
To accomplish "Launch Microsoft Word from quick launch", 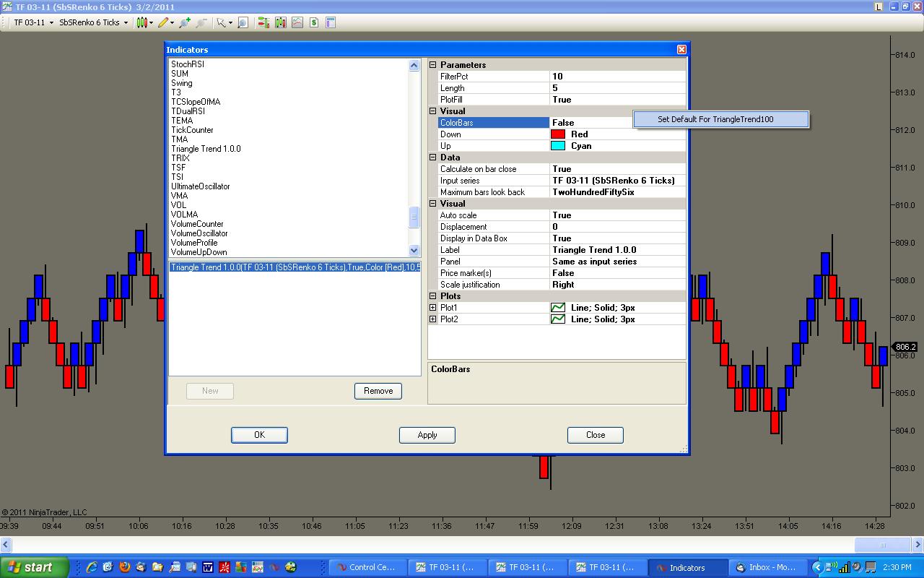I will (208, 567).
